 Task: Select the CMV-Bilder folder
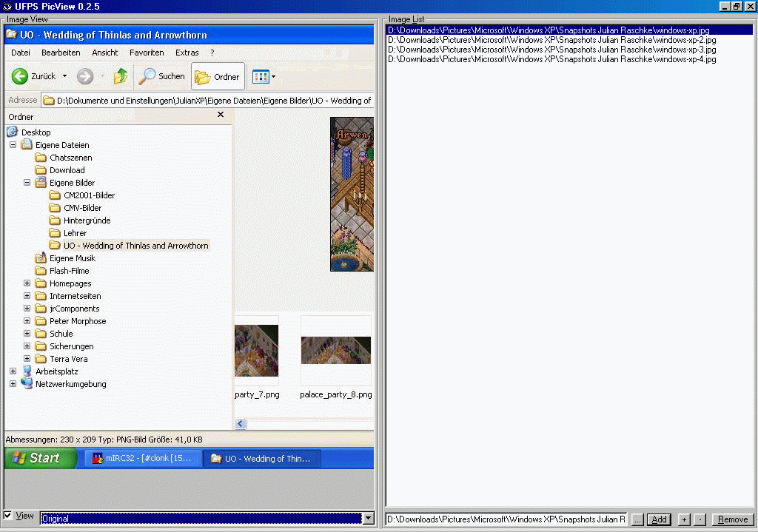pos(83,208)
